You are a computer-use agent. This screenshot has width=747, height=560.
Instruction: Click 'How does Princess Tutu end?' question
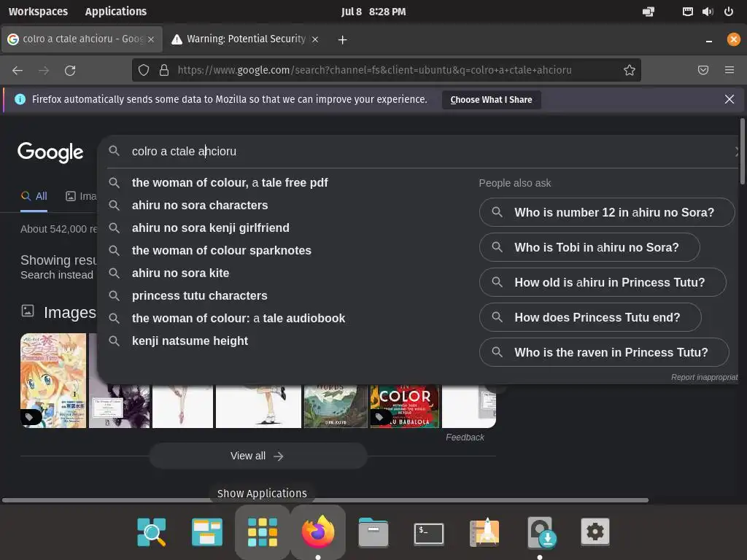coord(590,317)
